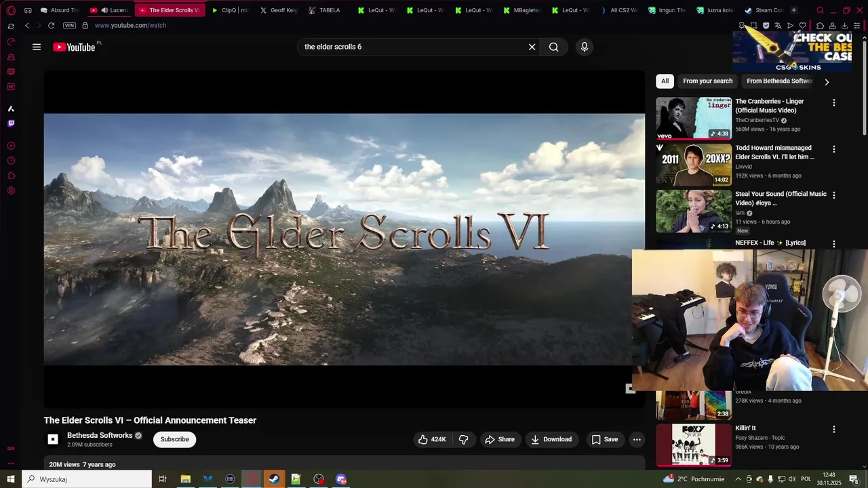Go to the YouTube home logo
This screenshot has width=868, height=488.
point(74,47)
